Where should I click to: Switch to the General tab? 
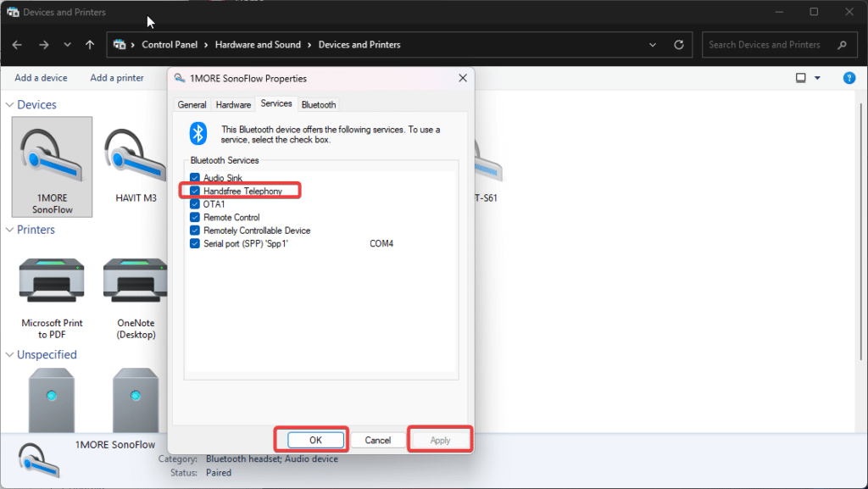click(192, 104)
